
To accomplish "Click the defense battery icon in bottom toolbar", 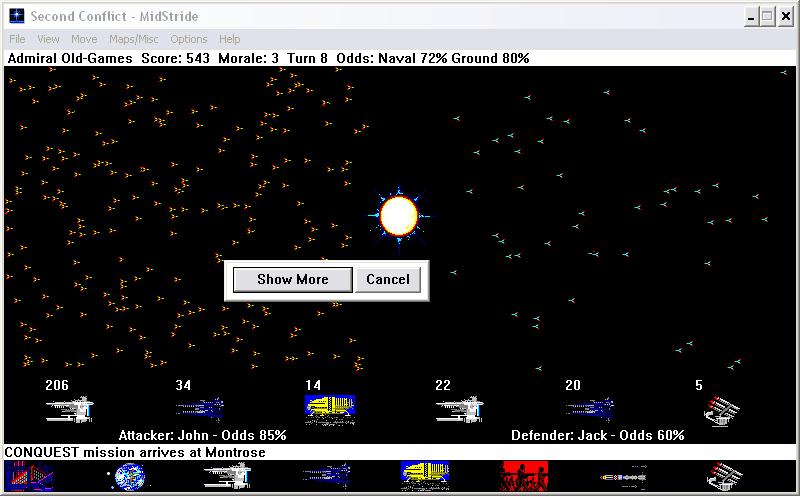I will [723, 477].
